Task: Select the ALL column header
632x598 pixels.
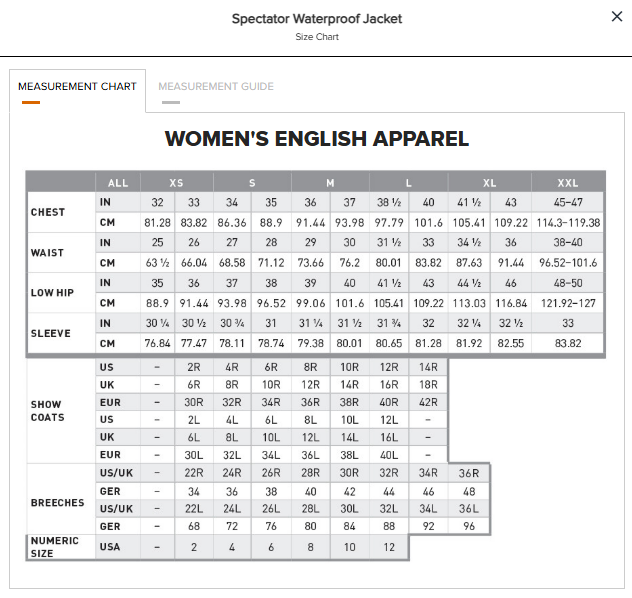Action: pyautogui.click(x=118, y=183)
